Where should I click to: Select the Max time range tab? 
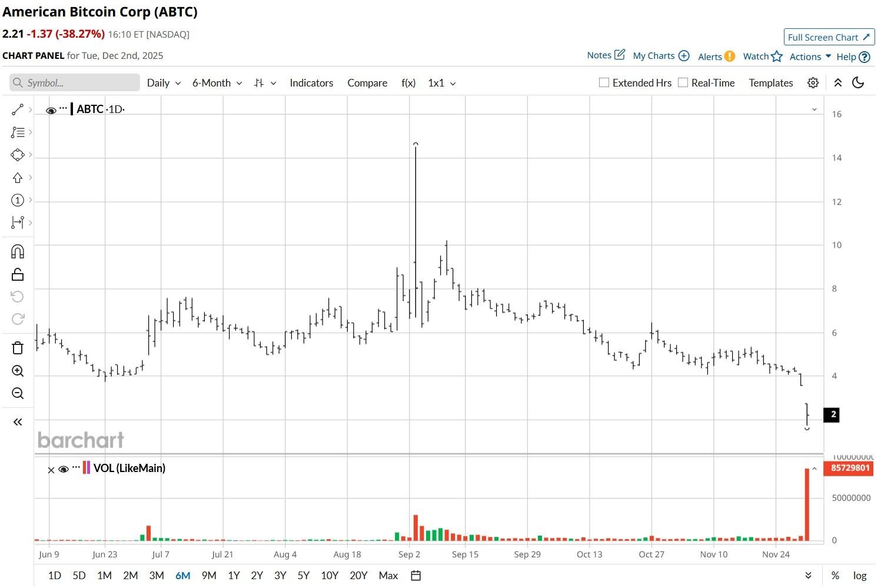[388, 576]
